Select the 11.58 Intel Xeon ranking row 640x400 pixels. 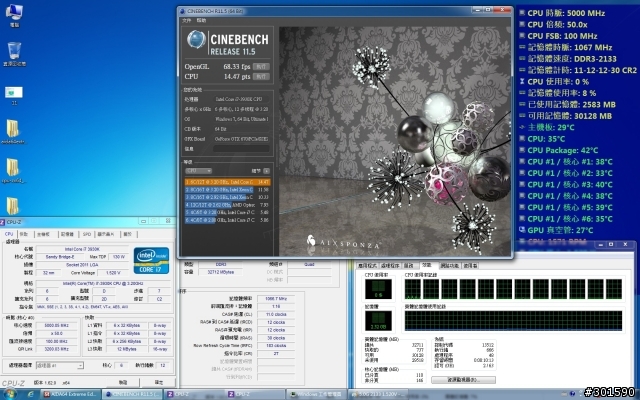pyautogui.click(x=227, y=190)
